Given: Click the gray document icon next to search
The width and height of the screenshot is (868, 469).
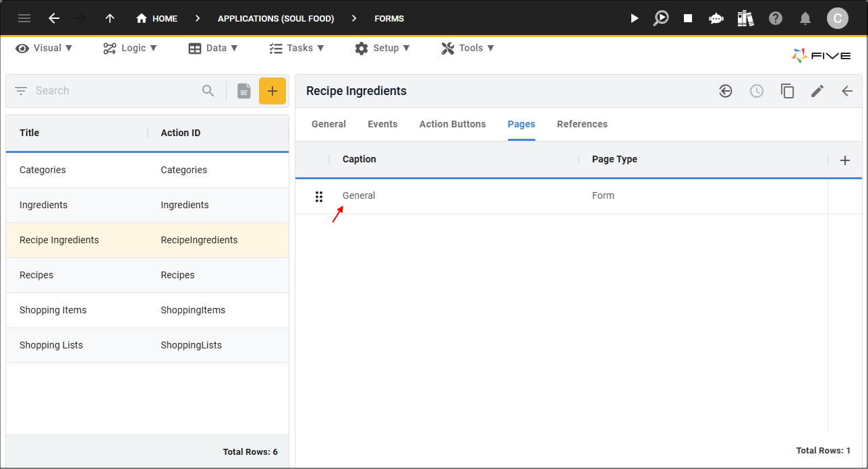Looking at the screenshot, I should pyautogui.click(x=244, y=91).
